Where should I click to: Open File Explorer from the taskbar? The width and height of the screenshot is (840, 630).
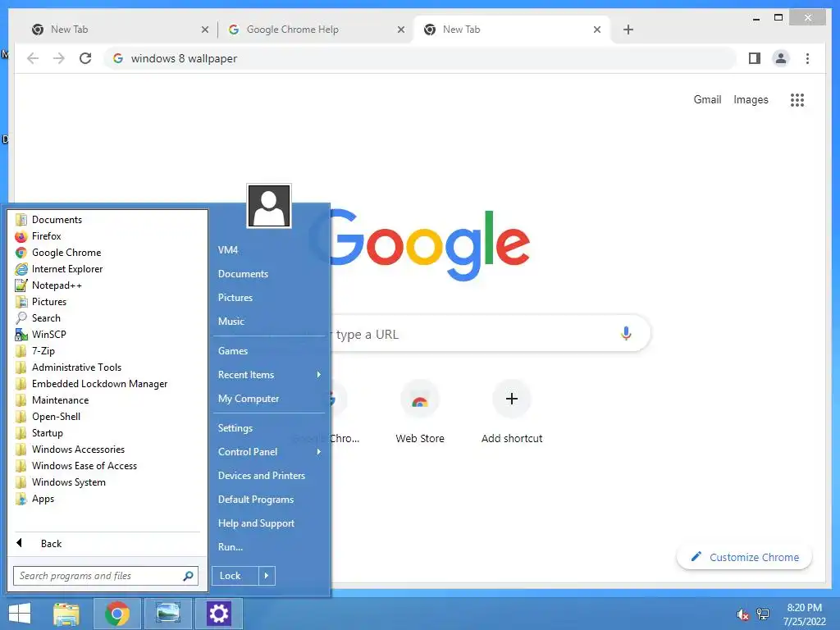click(66, 614)
